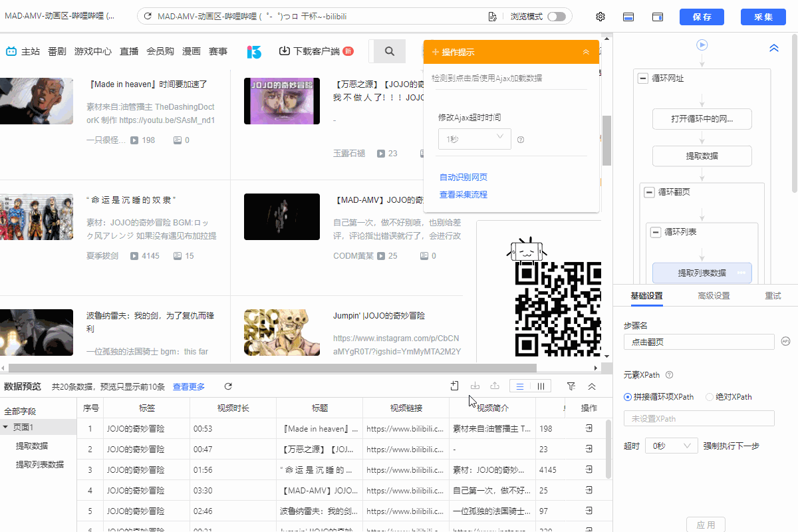Open the Made in heaven video thumbnail
Image resolution: width=798 pixels, height=532 pixels.
point(37,101)
